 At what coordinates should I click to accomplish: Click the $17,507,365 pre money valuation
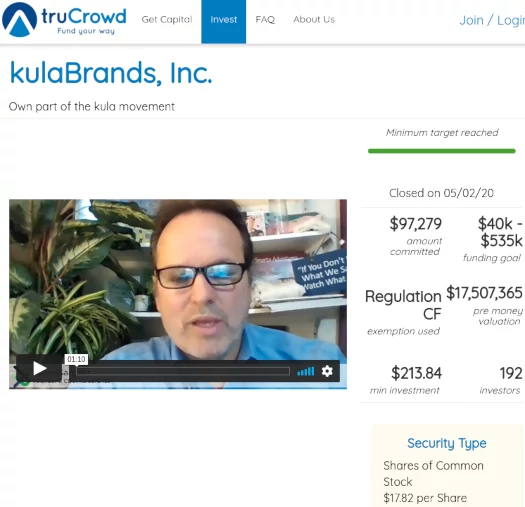[484, 293]
